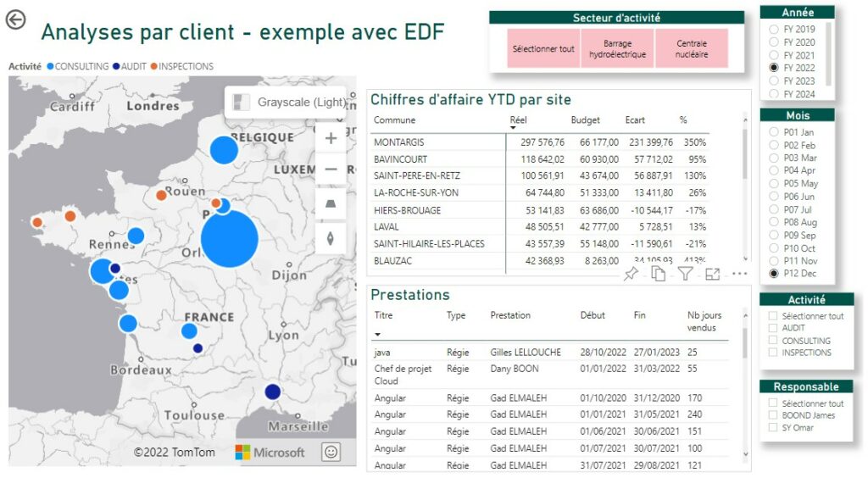Reset map bearing with compass icon
The image size is (868, 478).
point(331,238)
